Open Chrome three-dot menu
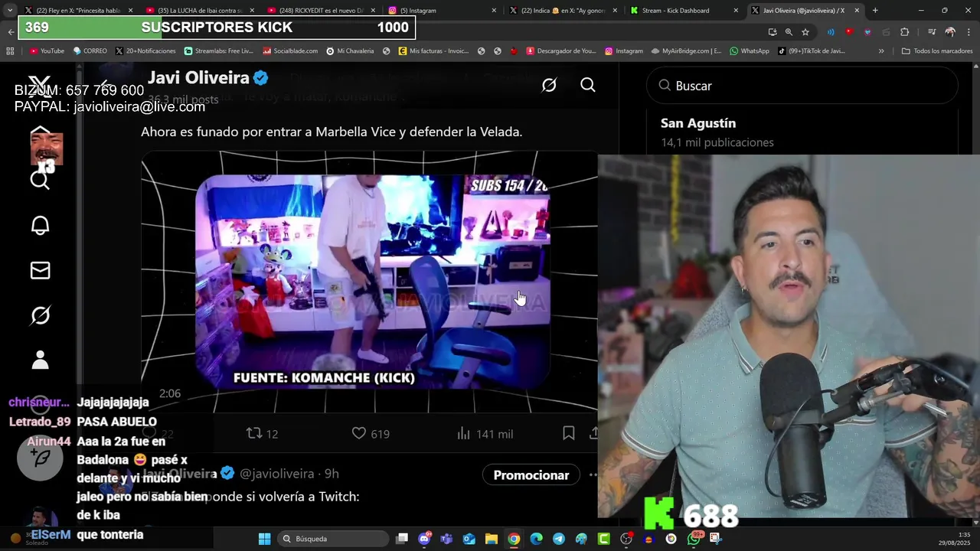 969,31
